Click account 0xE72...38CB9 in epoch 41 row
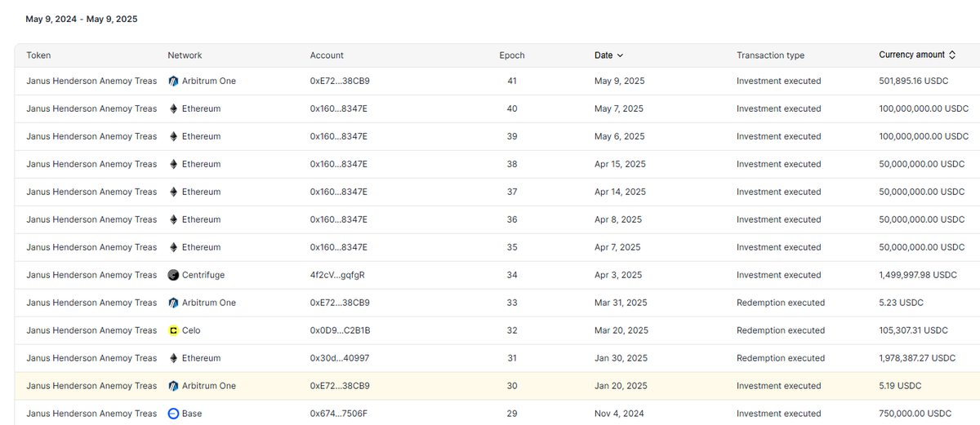 pyautogui.click(x=340, y=82)
